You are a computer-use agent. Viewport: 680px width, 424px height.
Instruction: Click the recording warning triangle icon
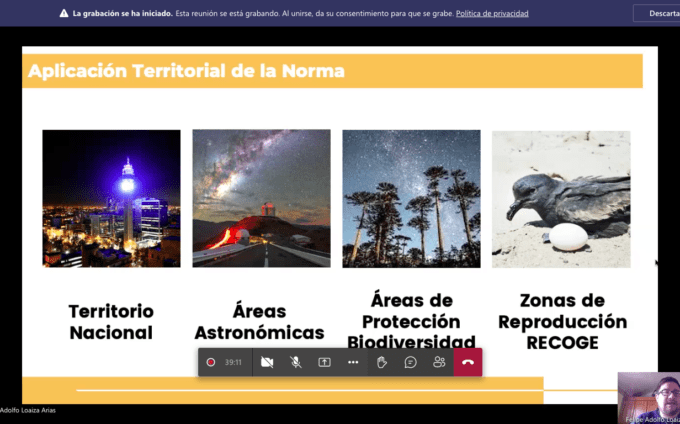[x=63, y=14]
